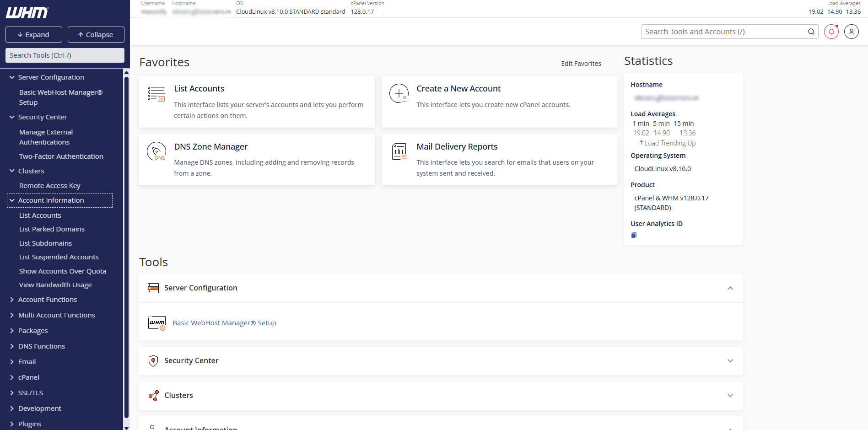Expand Email sidebar group
868x430 pixels.
(x=12, y=362)
